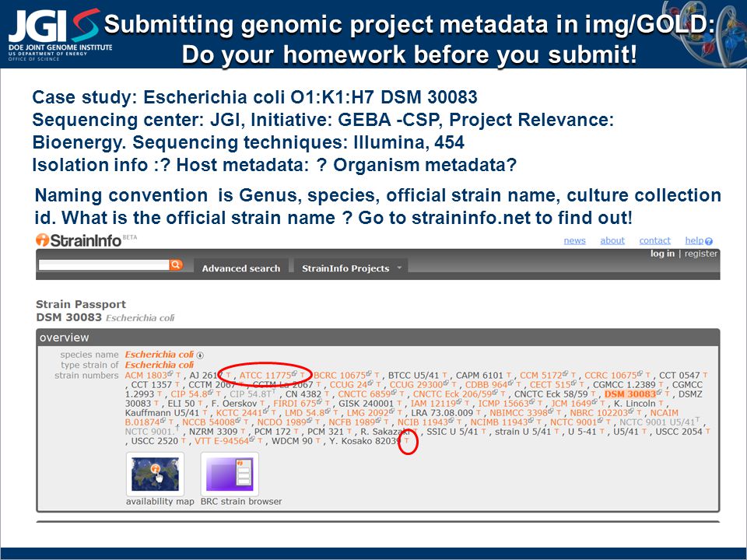Click CNCTC 6859 strain link
747x560 pixels.
tap(364, 394)
